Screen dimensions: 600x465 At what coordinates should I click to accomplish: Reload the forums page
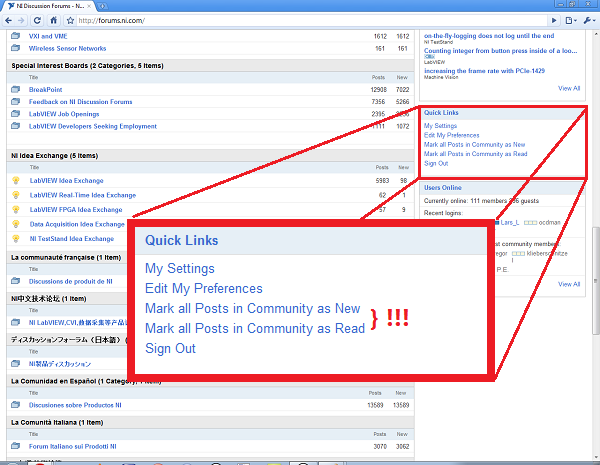click(x=37, y=20)
